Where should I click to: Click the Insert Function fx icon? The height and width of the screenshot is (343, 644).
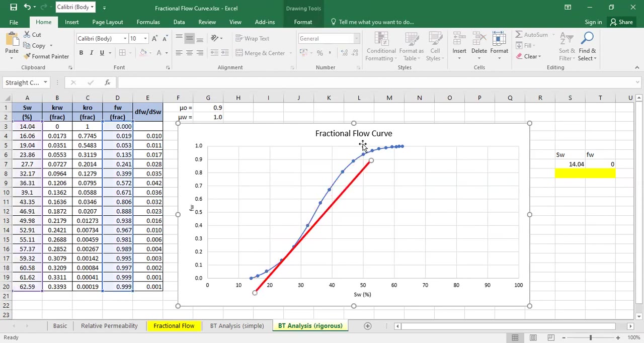(107, 82)
